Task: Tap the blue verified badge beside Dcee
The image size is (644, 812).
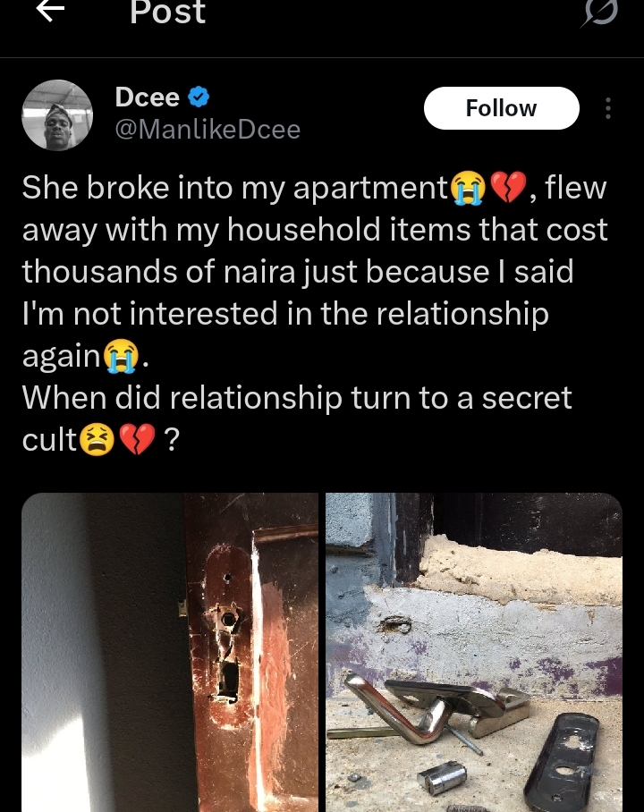Action: (x=199, y=97)
